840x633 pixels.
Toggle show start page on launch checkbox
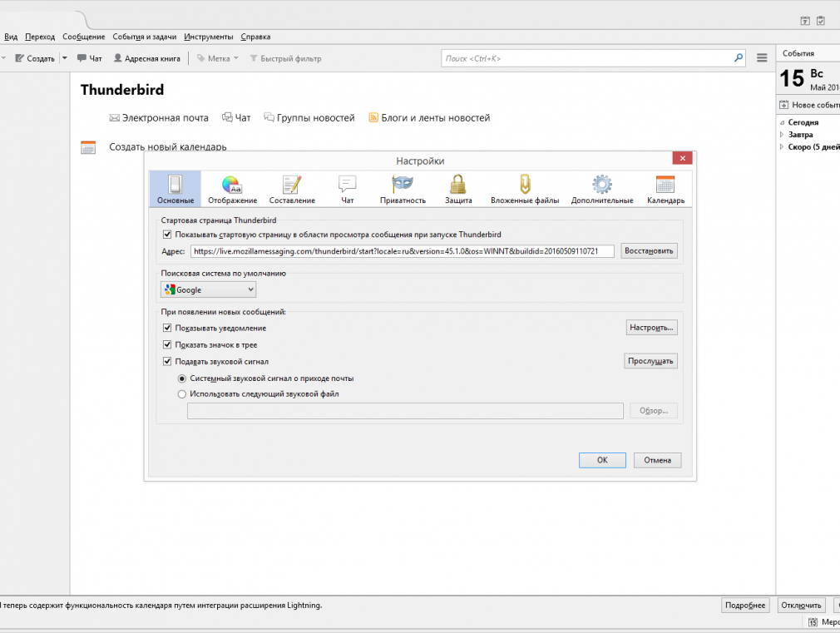167,235
